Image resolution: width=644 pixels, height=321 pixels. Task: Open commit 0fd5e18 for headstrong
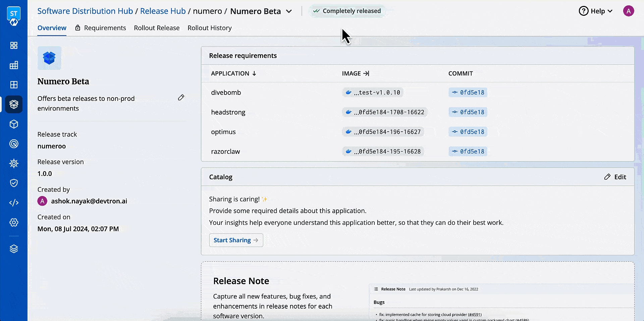[468, 112]
